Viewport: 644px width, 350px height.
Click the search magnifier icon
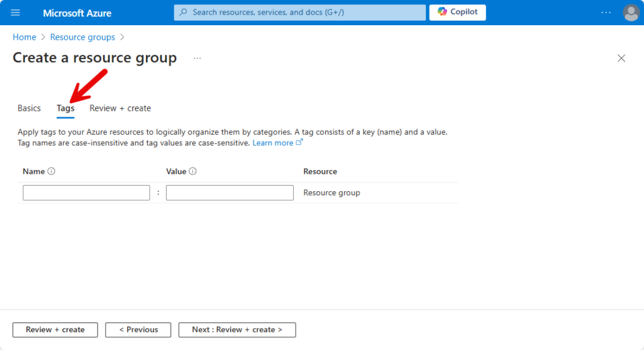click(184, 13)
